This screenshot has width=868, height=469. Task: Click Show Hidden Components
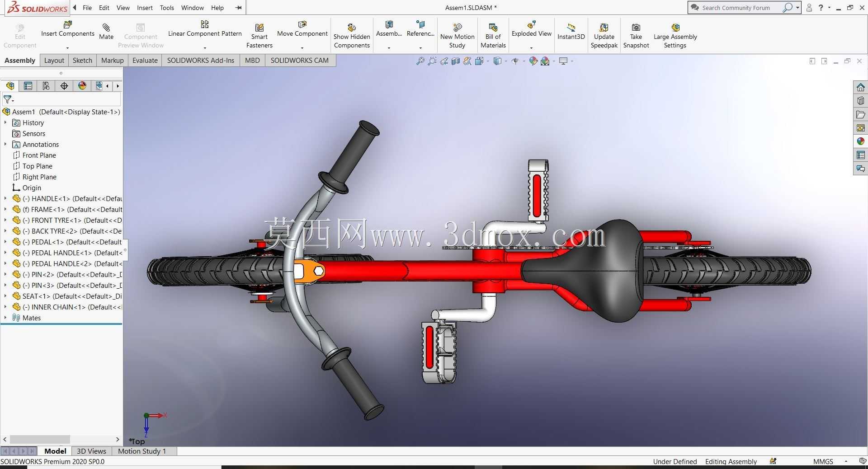352,36
